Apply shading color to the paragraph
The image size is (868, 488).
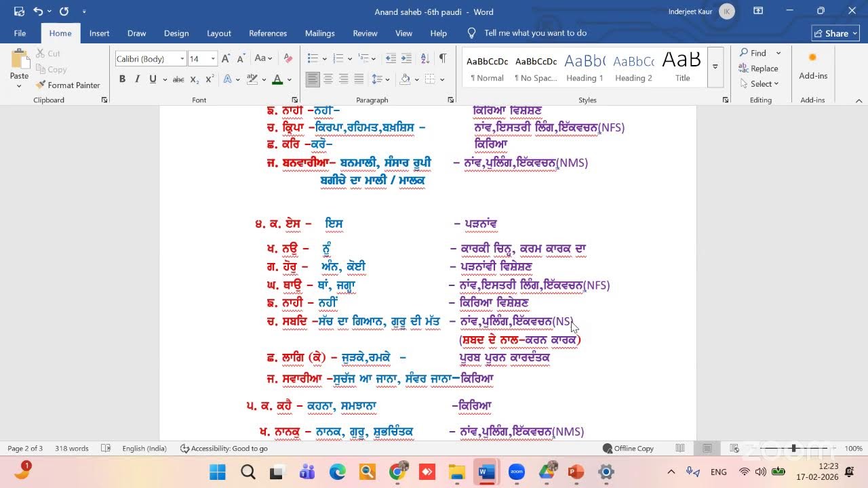point(405,79)
